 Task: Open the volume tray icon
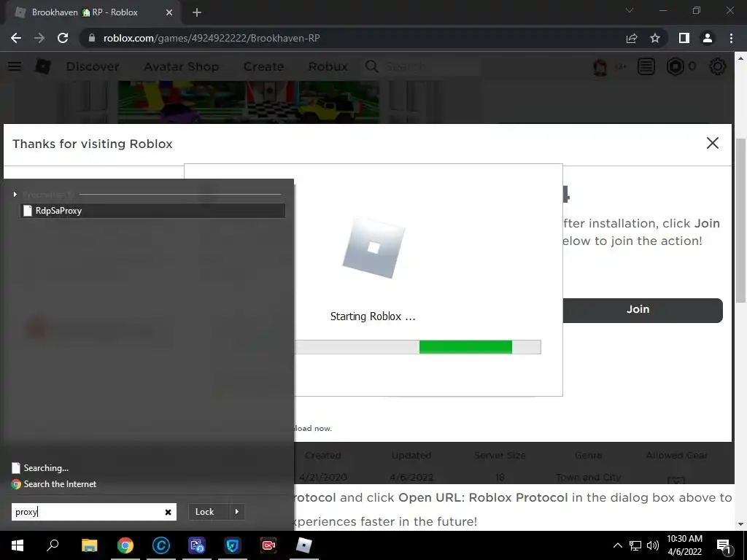coord(653,545)
